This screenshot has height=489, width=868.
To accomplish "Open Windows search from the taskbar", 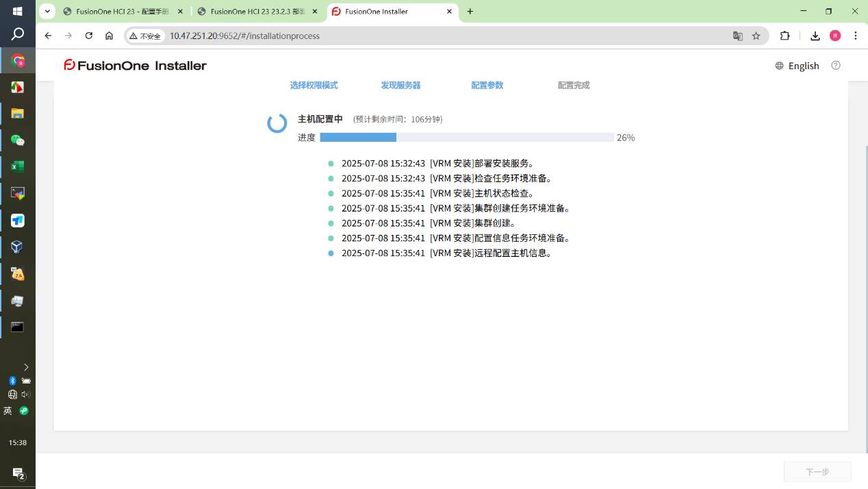I will click(18, 34).
